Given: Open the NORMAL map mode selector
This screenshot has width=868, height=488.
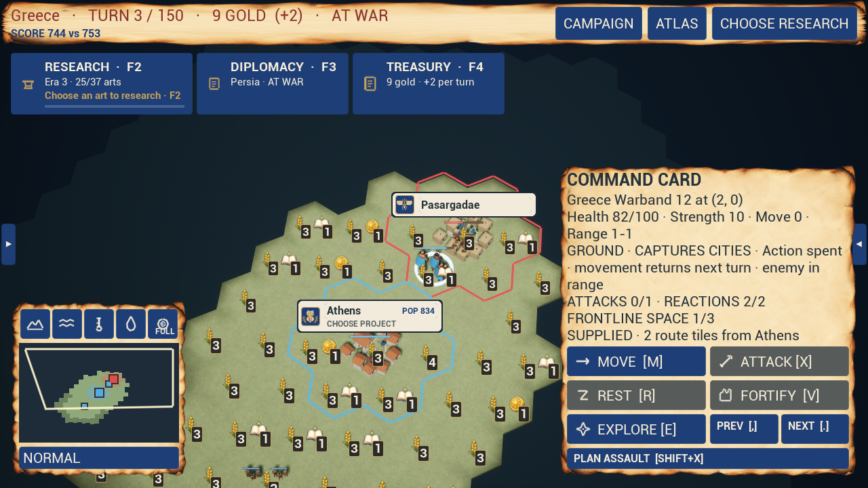Looking at the screenshot, I should pyautogui.click(x=99, y=458).
